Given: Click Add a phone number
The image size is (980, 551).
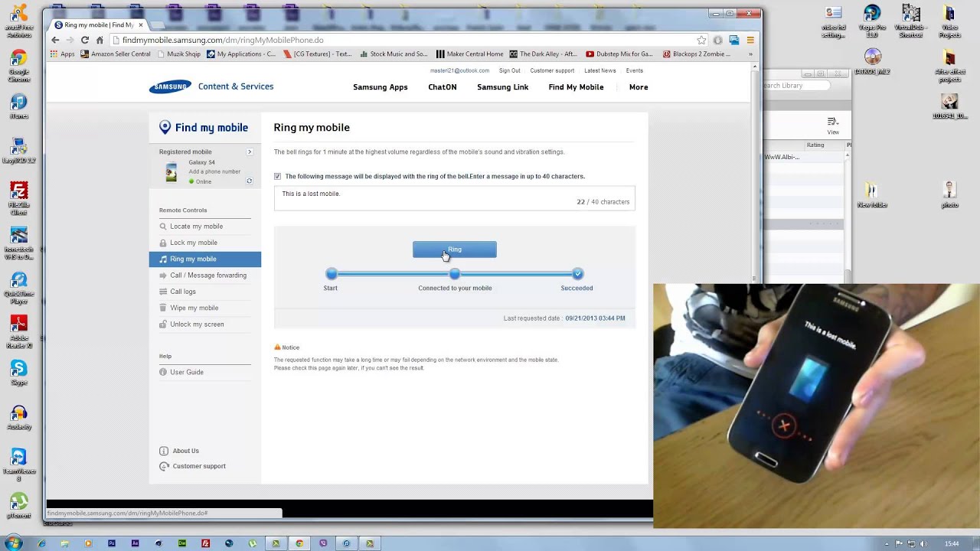Looking at the screenshot, I should 214,172.
